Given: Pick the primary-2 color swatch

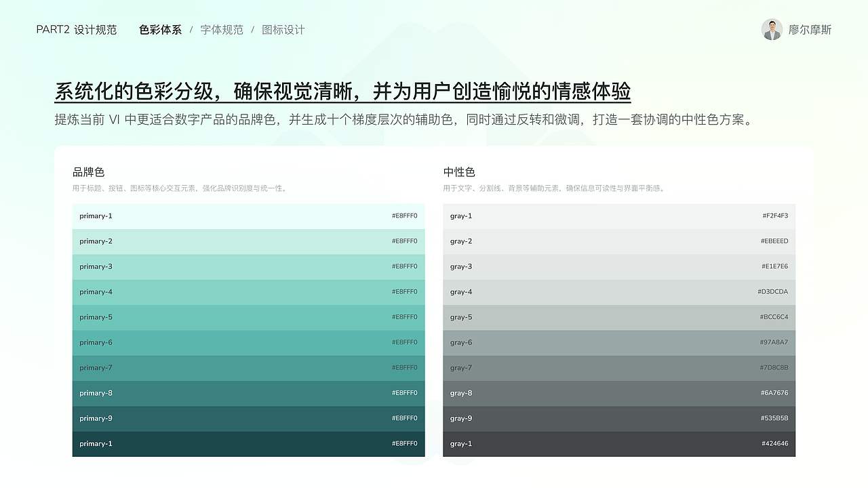Looking at the screenshot, I should point(249,241).
